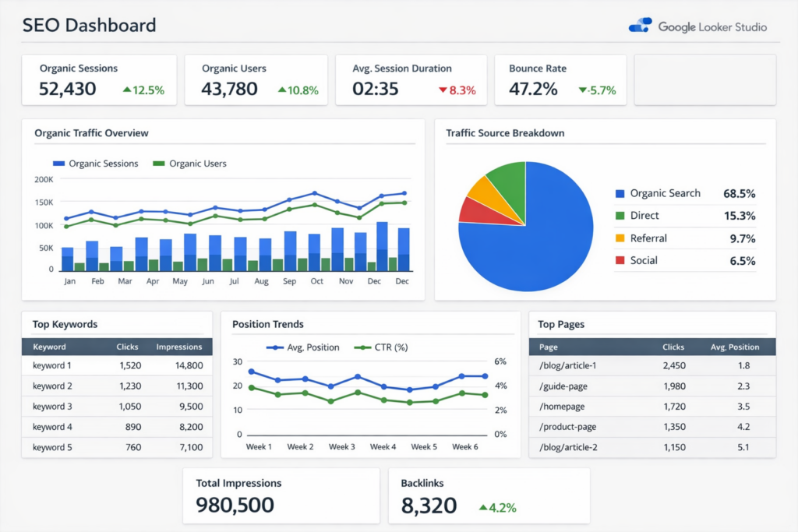Click the red Social legend marker

pyautogui.click(x=621, y=260)
